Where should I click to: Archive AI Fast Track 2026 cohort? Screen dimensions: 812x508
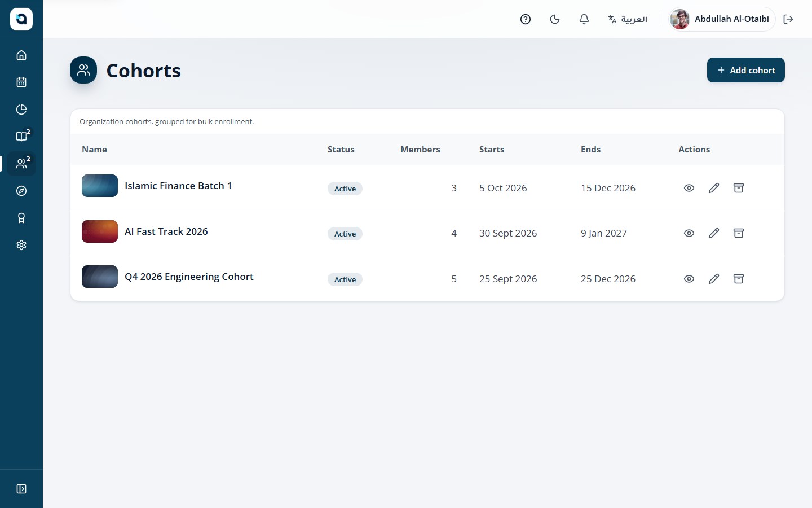739,233
